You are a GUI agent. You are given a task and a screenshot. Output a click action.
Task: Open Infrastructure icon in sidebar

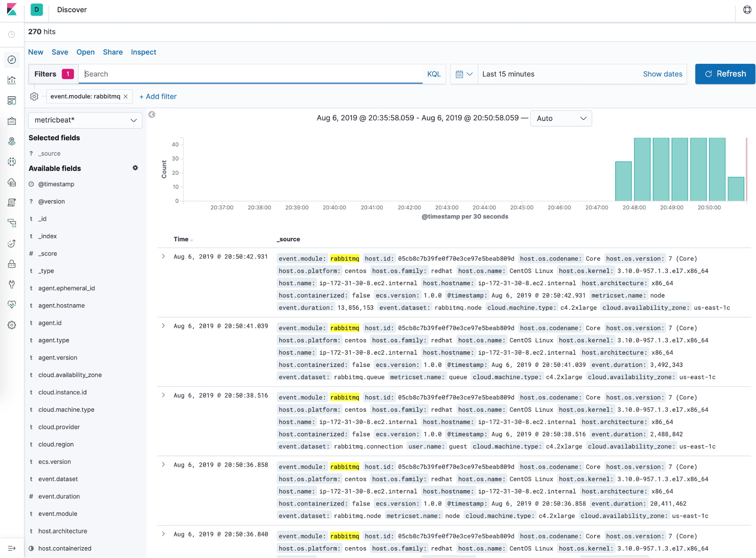point(12,182)
